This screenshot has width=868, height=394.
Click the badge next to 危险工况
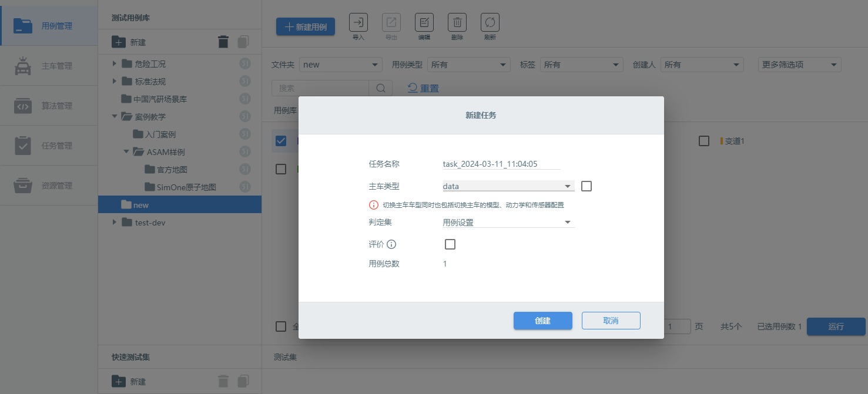coord(245,63)
